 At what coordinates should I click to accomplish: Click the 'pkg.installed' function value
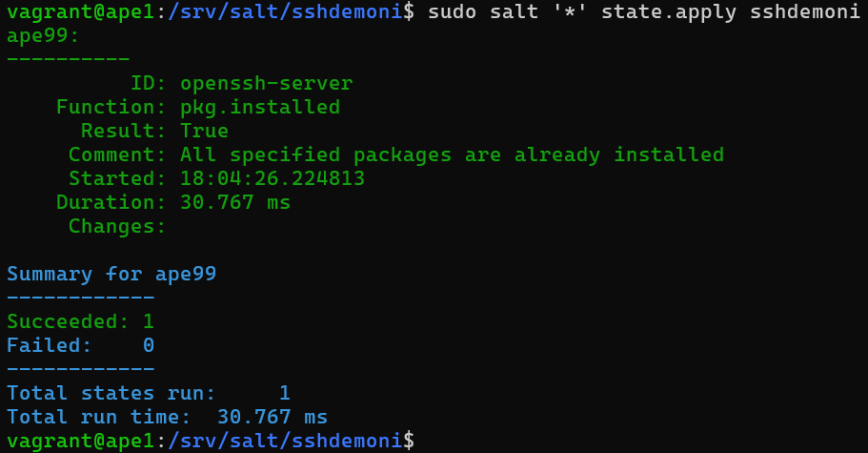(259, 107)
